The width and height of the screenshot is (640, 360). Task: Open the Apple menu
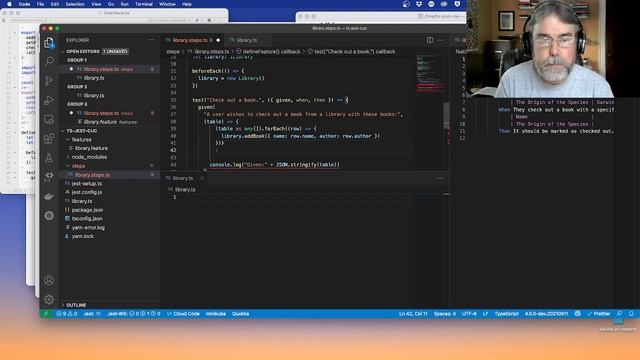9,4
